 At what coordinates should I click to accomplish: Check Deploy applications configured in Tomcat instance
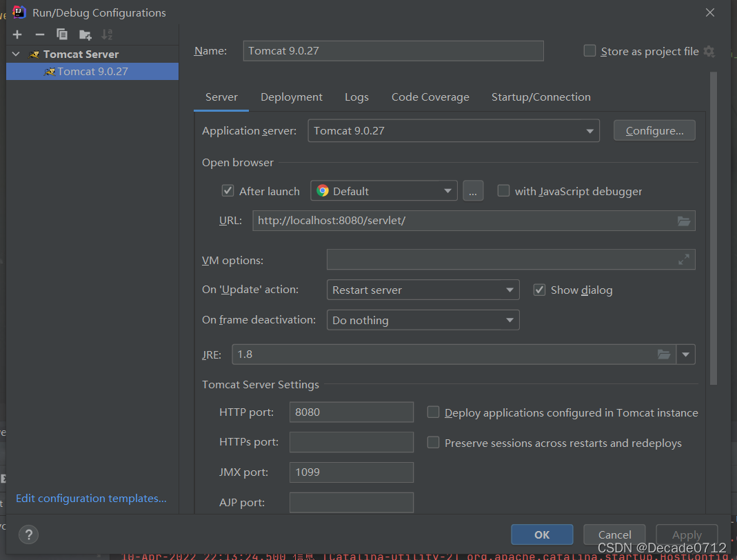point(433,412)
